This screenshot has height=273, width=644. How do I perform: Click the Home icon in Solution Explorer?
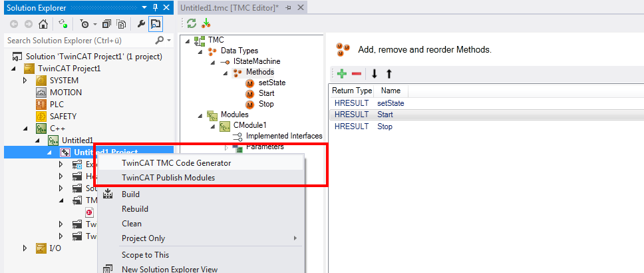tap(43, 24)
